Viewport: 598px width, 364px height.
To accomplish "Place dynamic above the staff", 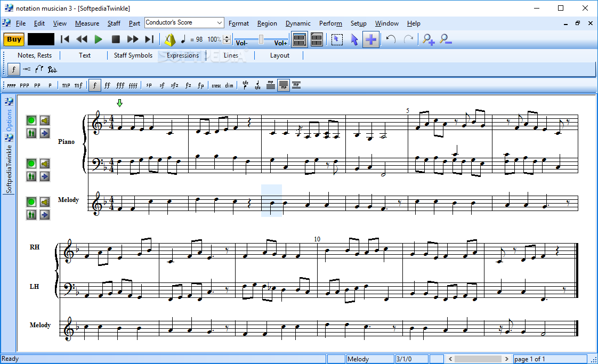I will [x=270, y=85].
